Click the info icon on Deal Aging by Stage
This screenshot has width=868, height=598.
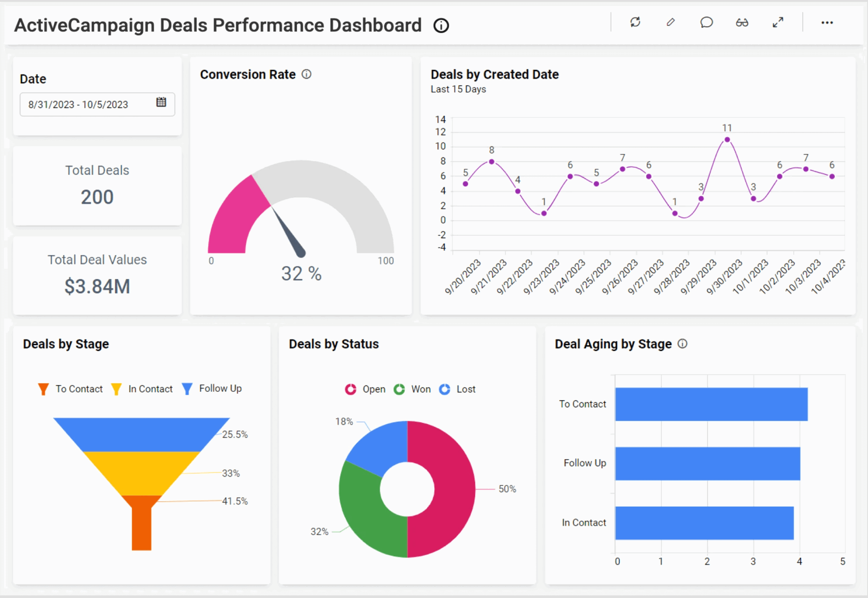tap(683, 344)
